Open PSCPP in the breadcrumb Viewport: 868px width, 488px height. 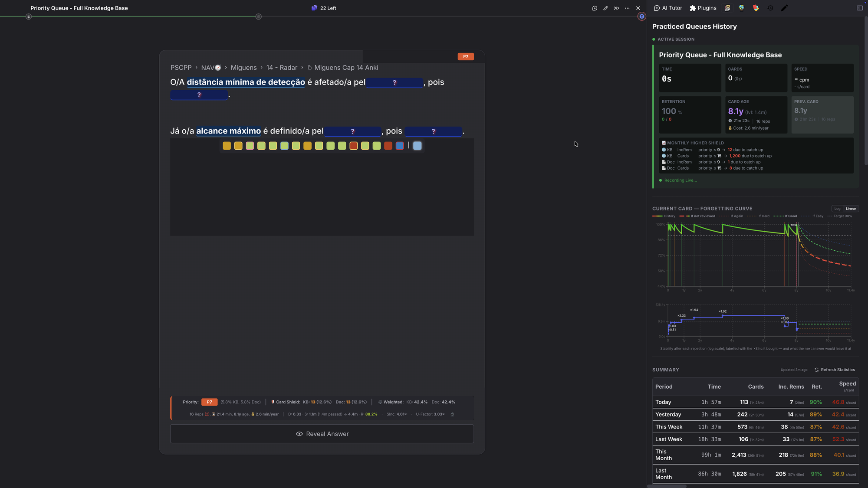(x=181, y=68)
